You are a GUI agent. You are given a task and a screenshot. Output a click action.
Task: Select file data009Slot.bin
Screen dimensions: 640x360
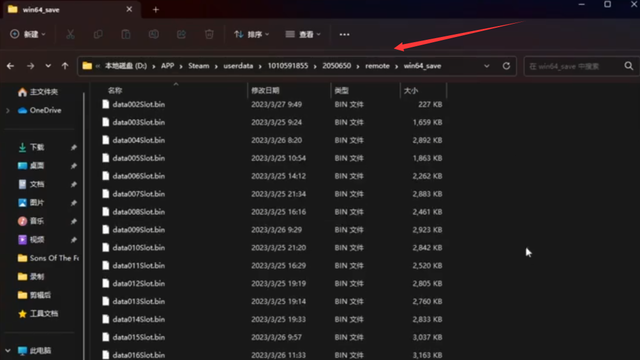coord(139,230)
